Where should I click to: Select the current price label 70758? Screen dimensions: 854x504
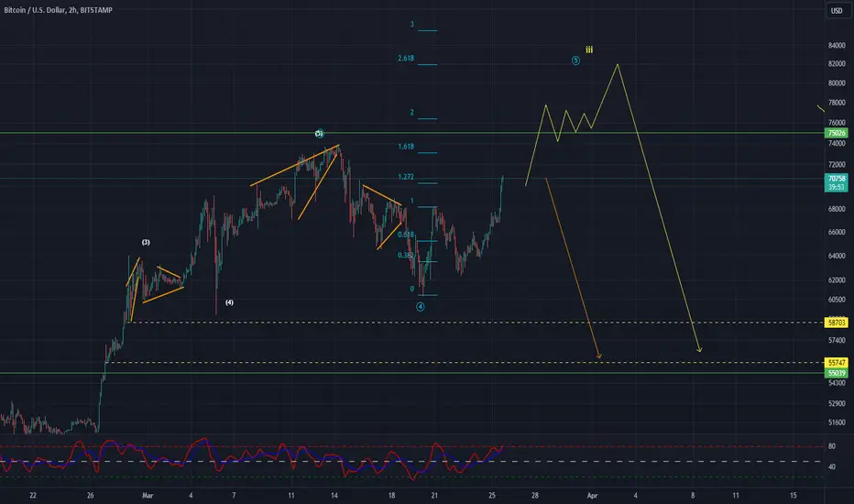tap(837, 178)
